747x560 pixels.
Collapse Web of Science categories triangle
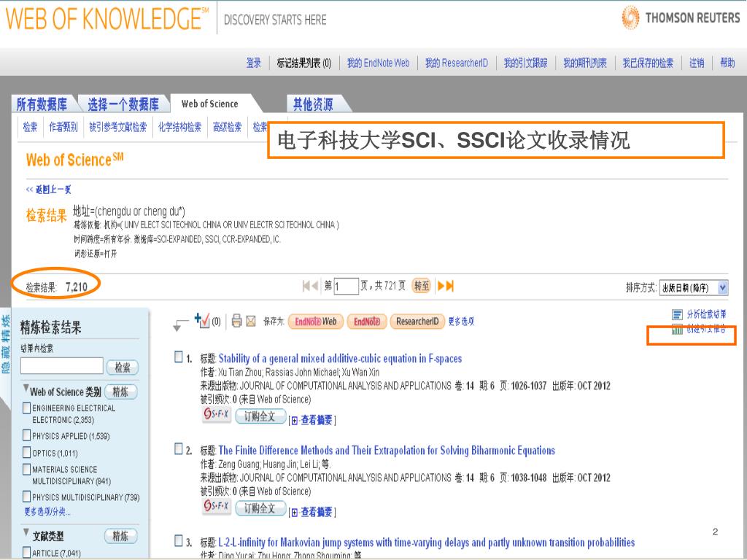point(26,388)
